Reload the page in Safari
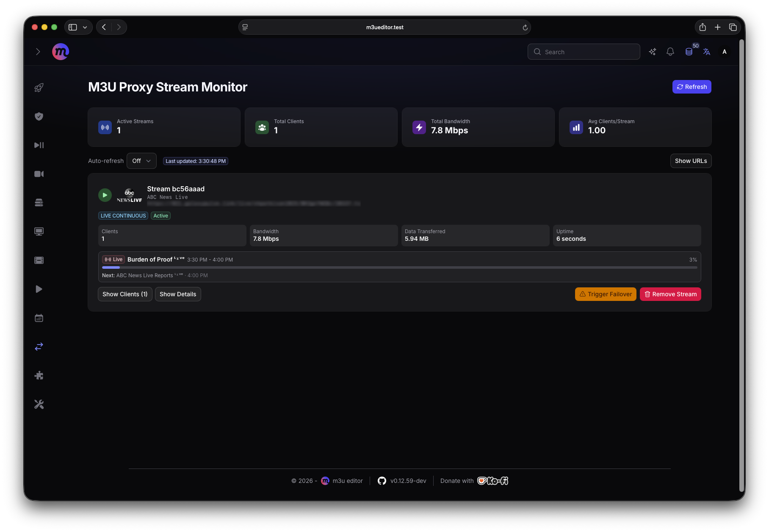This screenshot has height=532, width=769. [x=525, y=27]
